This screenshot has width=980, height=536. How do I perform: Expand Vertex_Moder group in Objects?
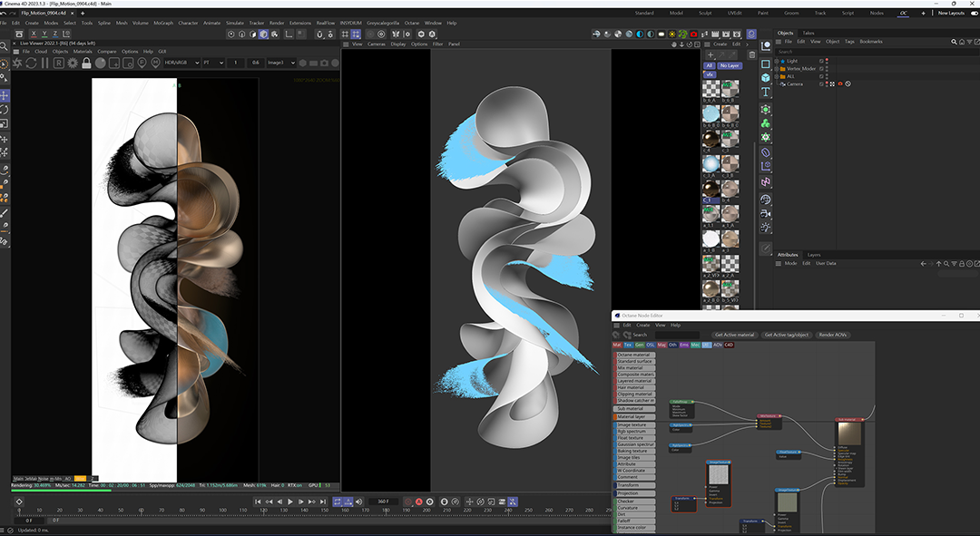[x=777, y=69]
